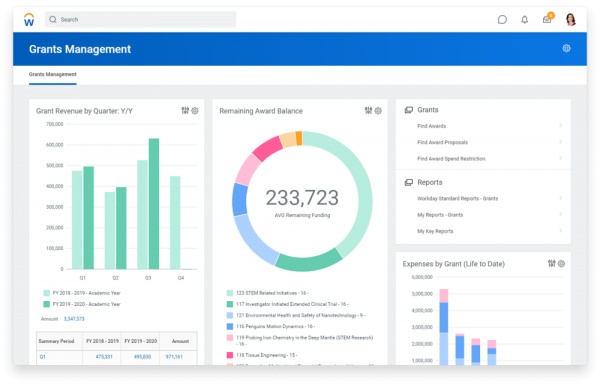Click the 495,830 table value

142,357
